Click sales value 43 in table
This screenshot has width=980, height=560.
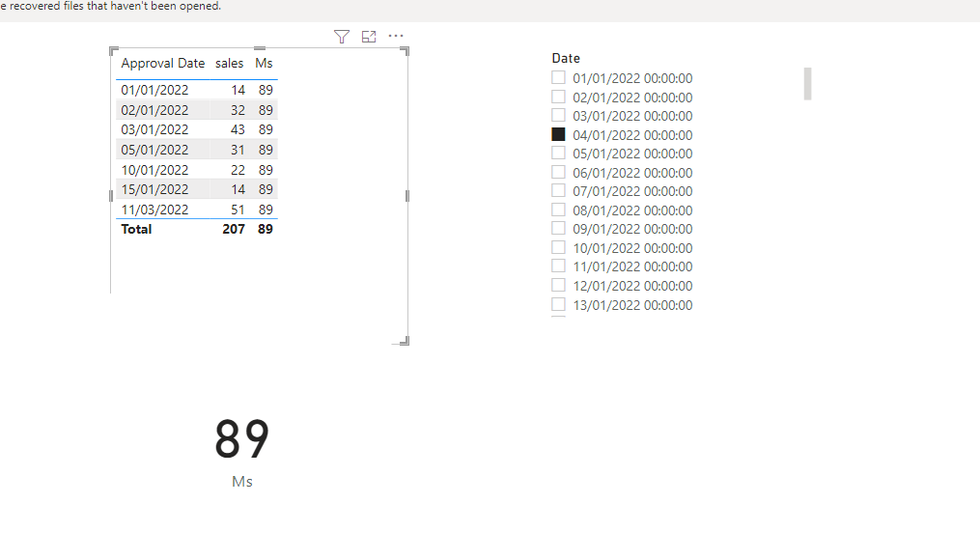[x=238, y=129]
